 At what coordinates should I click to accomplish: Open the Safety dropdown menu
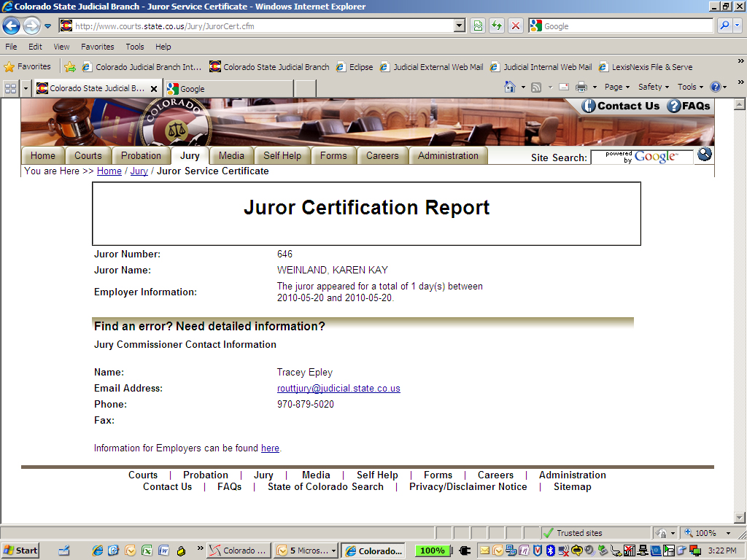651,87
